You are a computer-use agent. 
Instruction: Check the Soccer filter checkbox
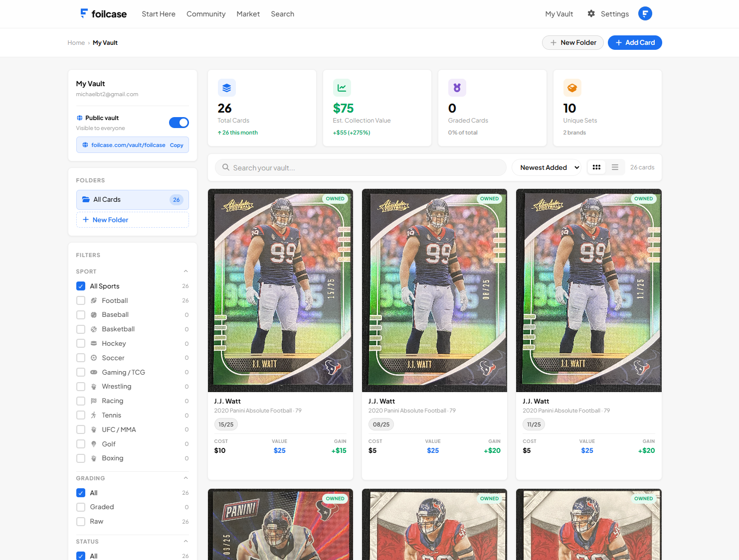pos(81,358)
